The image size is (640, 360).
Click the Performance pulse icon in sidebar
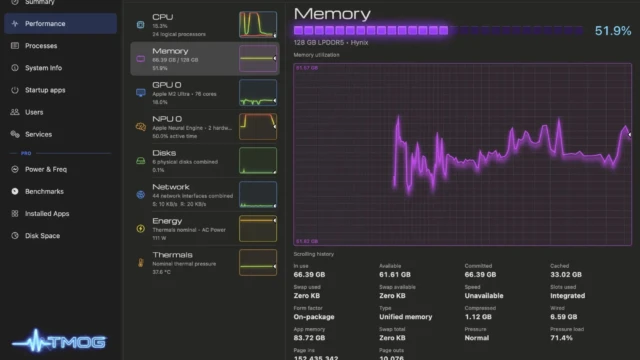(x=15, y=24)
